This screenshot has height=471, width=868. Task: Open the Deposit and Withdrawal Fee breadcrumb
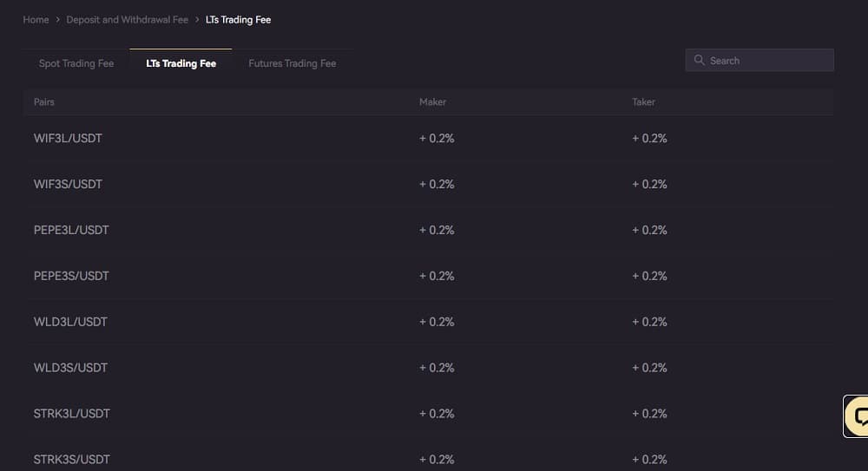(128, 19)
